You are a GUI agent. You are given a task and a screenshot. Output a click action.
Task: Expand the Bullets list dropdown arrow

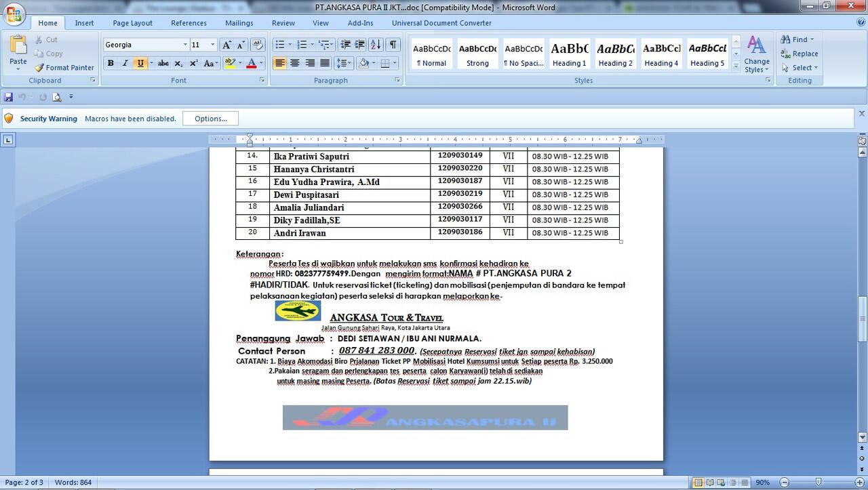[290, 45]
